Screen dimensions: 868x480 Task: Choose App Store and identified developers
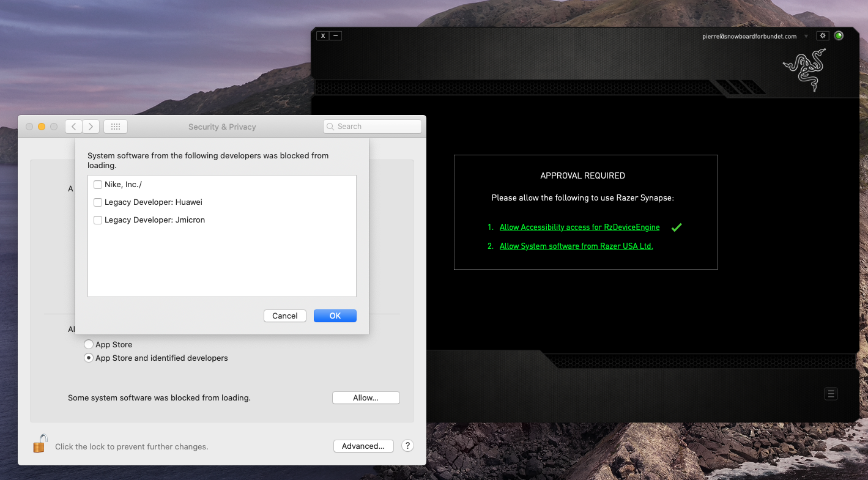click(x=89, y=358)
